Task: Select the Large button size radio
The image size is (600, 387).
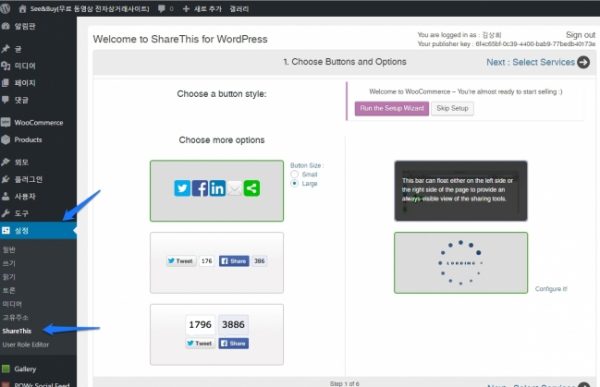Action: pyautogui.click(x=294, y=183)
